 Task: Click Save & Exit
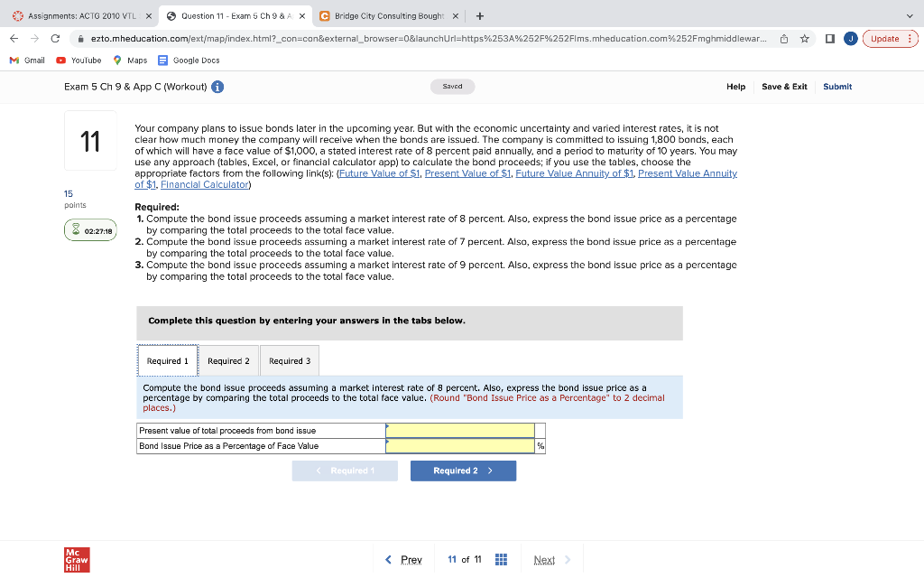coord(784,87)
